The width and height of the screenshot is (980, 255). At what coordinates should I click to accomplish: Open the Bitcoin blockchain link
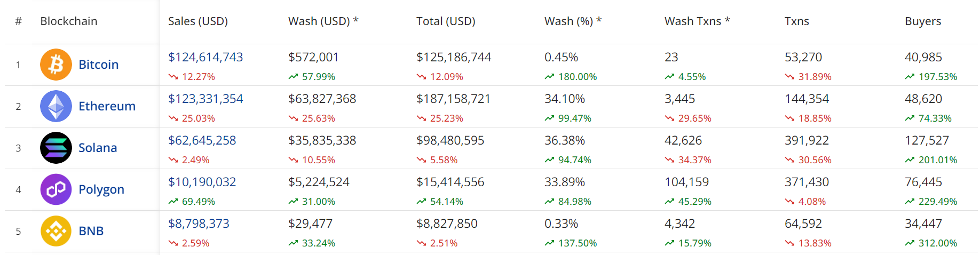click(x=98, y=65)
